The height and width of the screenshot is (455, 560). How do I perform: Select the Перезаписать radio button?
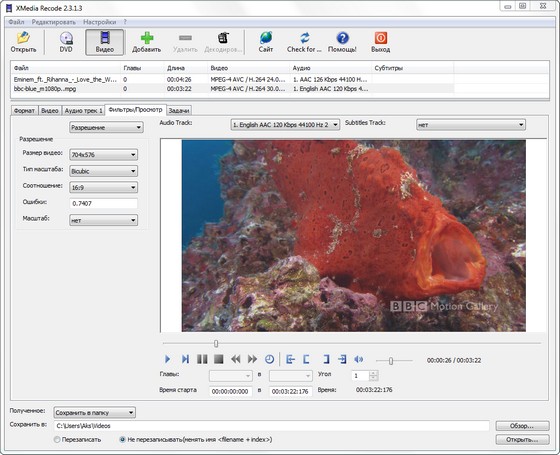[x=57, y=440]
